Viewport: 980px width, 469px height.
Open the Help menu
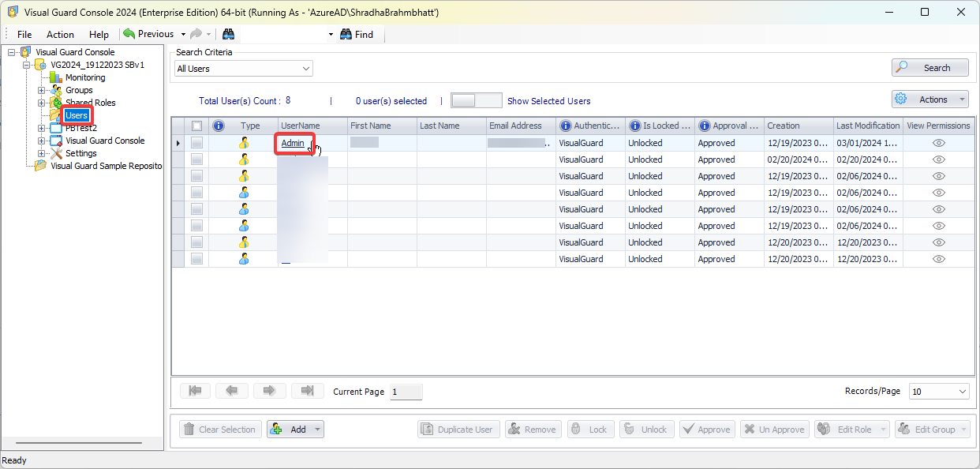[x=99, y=34]
